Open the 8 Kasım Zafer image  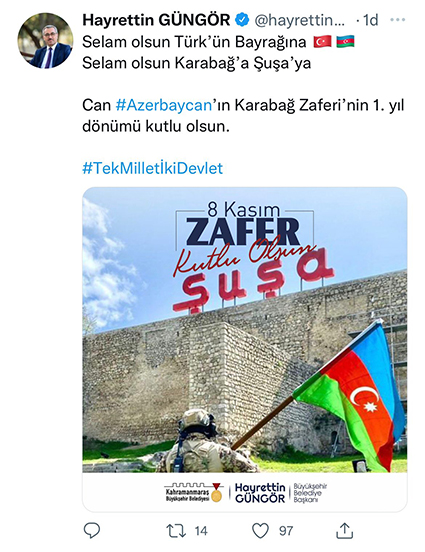(x=245, y=349)
